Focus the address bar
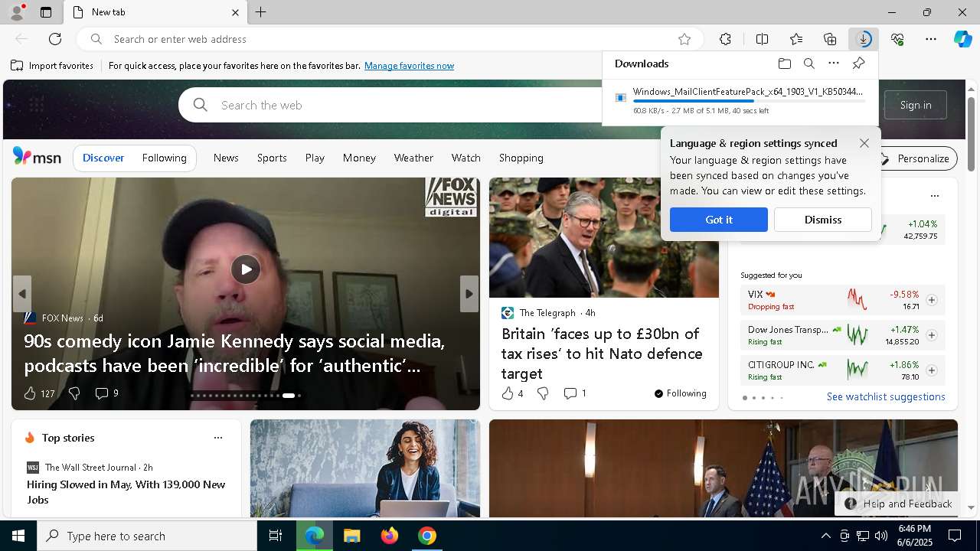980x551 pixels. point(389,39)
